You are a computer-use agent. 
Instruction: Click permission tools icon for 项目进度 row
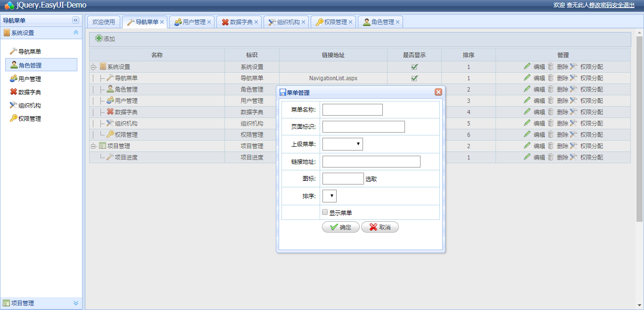tap(574, 157)
